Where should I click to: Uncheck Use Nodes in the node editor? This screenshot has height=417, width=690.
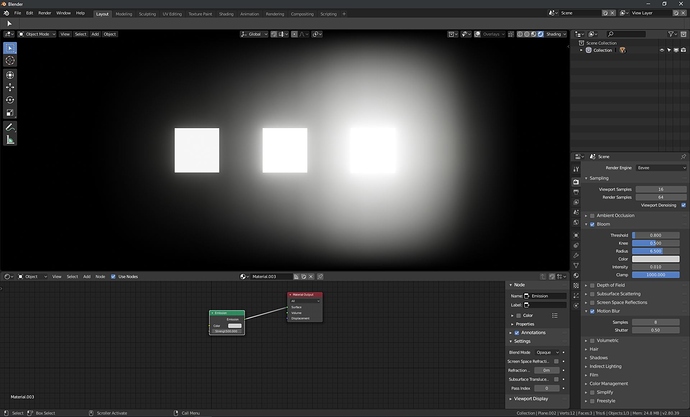point(113,277)
